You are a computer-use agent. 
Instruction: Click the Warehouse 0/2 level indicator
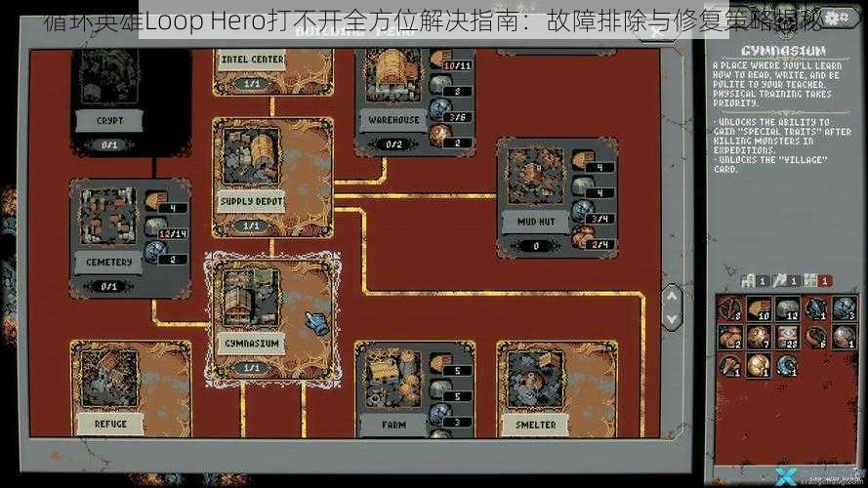[x=393, y=143]
